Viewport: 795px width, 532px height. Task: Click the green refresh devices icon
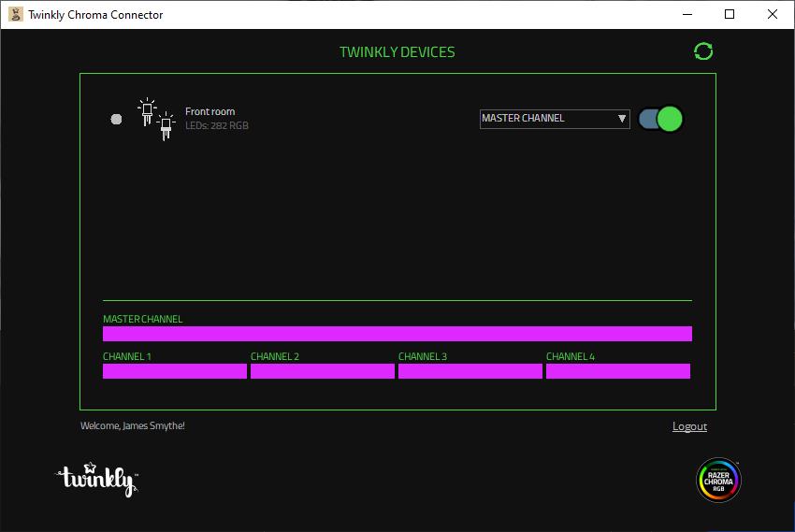(x=703, y=51)
